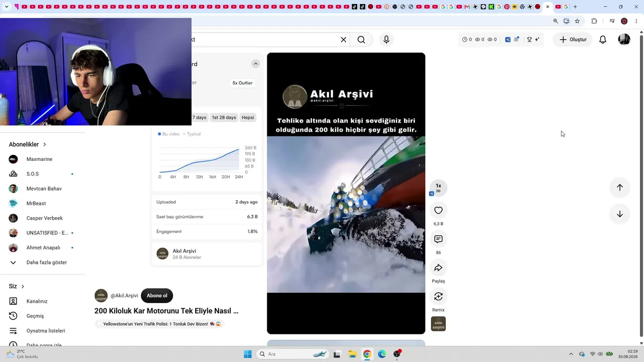The height and width of the screenshot is (362, 644).
Task: Click the magnifier search button
Action: click(361, 40)
